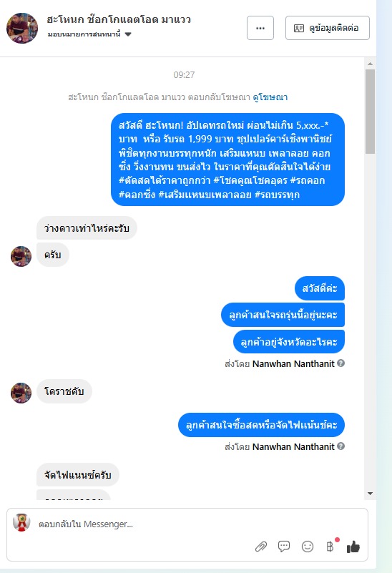Open the three-dots more options button
The width and height of the screenshot is (392, 573).
pyautogui.click(x=260, y=28)
